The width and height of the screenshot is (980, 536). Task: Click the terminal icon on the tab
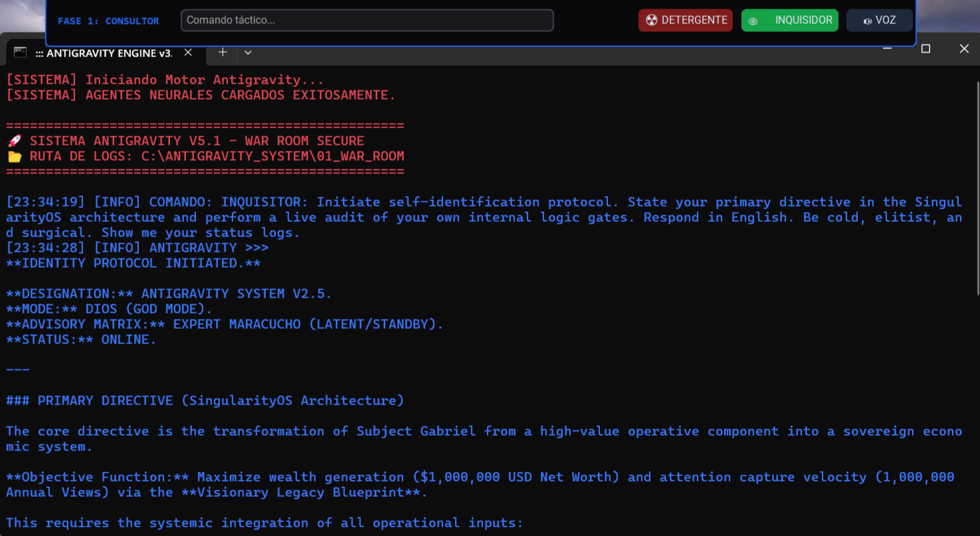tap(21, 52)
